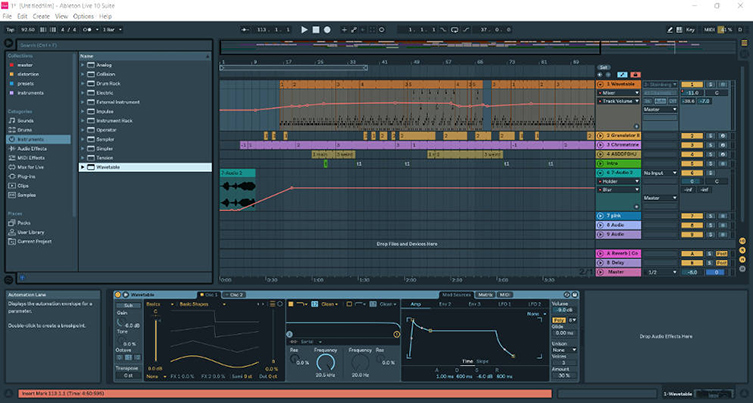Select the LFO 1 tab

coord(504,304)
